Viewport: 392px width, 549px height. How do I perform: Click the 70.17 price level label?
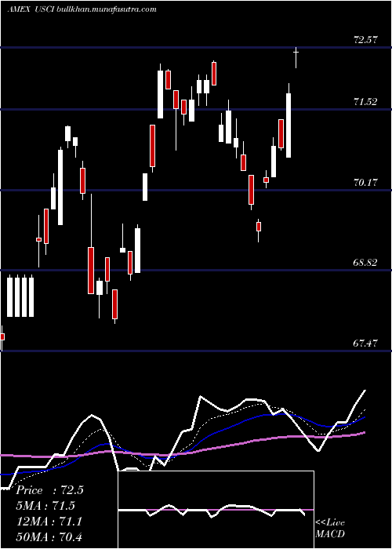click(x=365, y=183)
